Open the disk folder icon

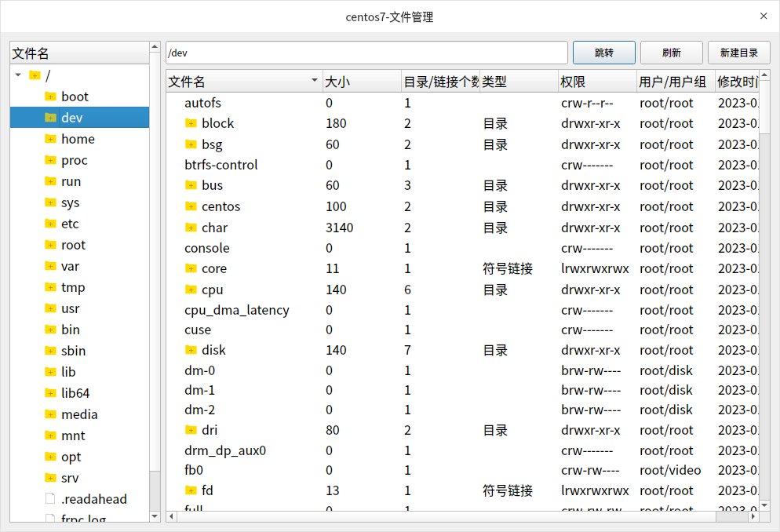191,350
